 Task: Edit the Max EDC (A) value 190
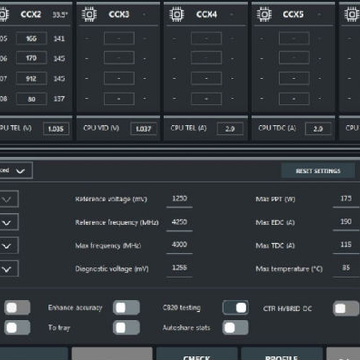(x=346, y=222)
